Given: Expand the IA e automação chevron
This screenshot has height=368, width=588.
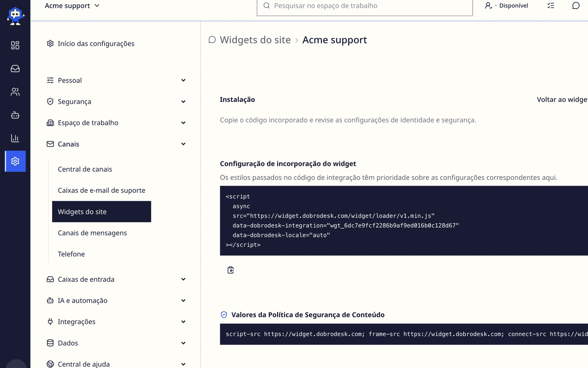Looking at the screenshot, I should [183, 301].
